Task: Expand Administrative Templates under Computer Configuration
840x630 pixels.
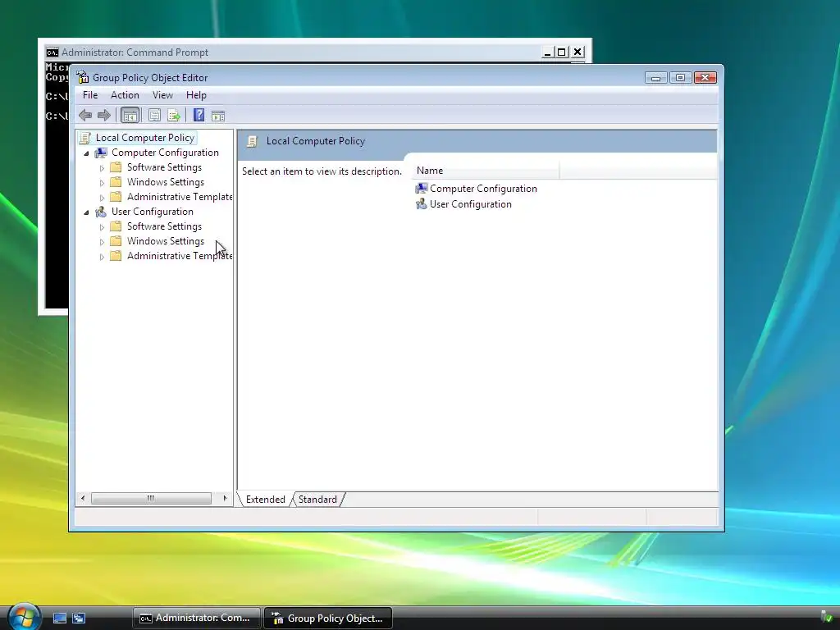Action: [x=102, y=198]
